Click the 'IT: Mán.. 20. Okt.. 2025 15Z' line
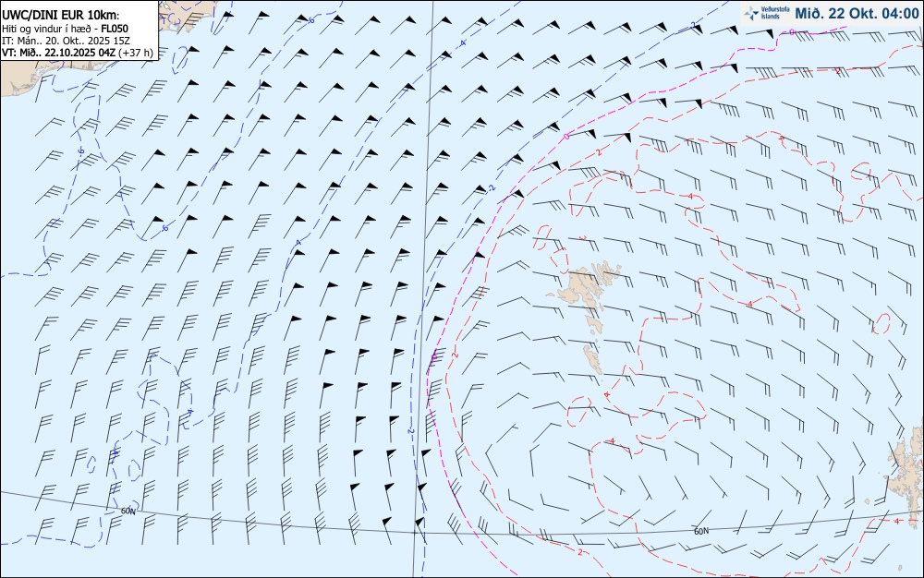This screenshot has height=578, width=924. click(66, 41)
